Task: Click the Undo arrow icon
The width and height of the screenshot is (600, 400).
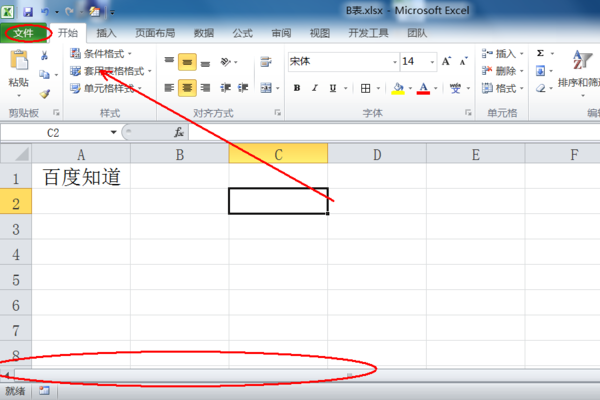Action: coord(45,12)
